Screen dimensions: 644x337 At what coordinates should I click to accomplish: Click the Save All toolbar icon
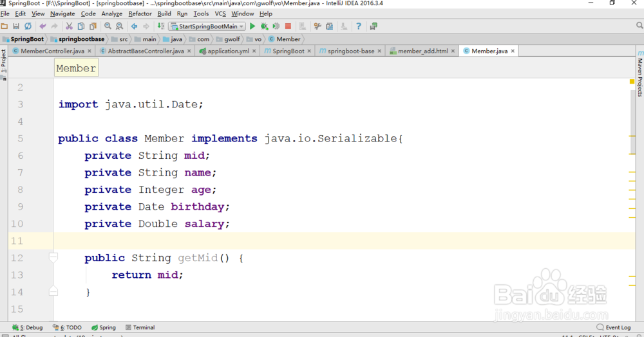(x=16, y=26)
